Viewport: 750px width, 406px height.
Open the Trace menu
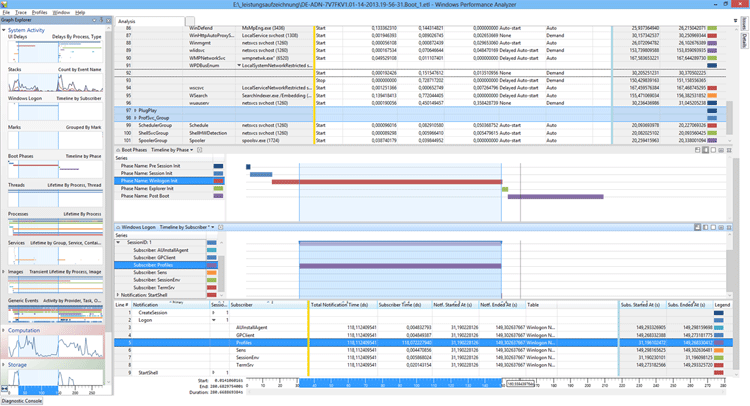(x=22, y=12)
